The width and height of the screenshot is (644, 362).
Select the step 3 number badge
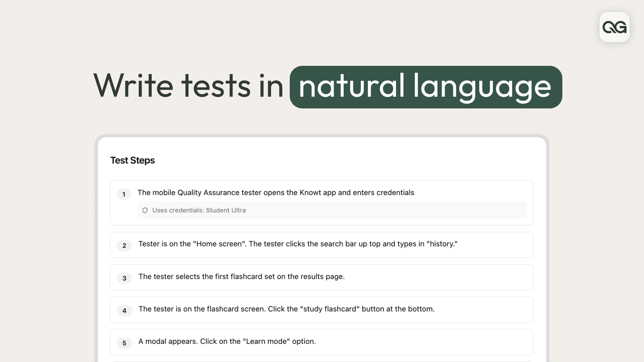[x=124, y=278]
